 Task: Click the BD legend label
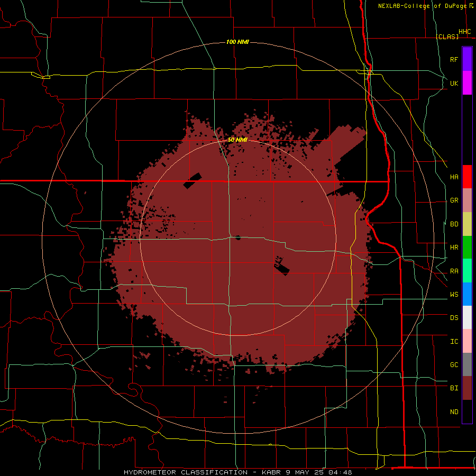pyautogui.click(x=454, y=224)
